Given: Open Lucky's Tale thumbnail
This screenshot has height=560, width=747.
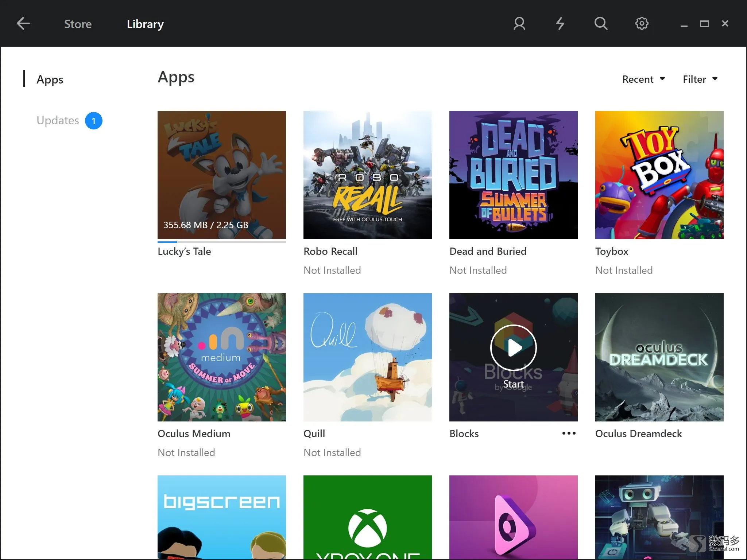Looking at the screenshot, I should pyautogui.click(x=222, y=175).
